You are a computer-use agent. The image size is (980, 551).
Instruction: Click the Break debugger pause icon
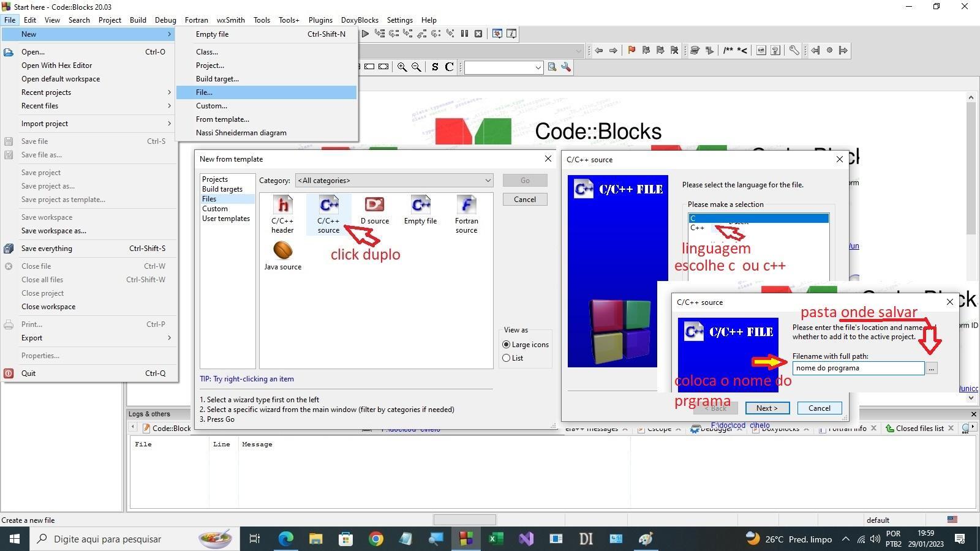click(464, 34)
